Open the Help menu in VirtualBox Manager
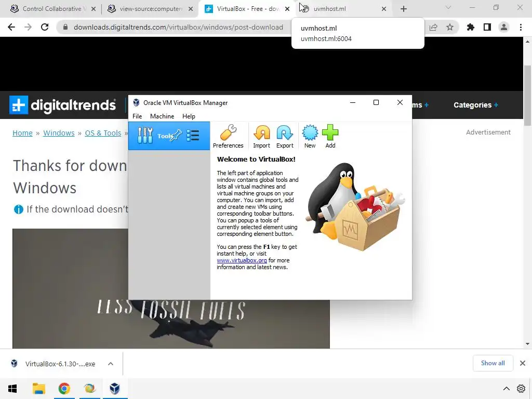Viewport: 532px width, 399px height. point(189,116)
